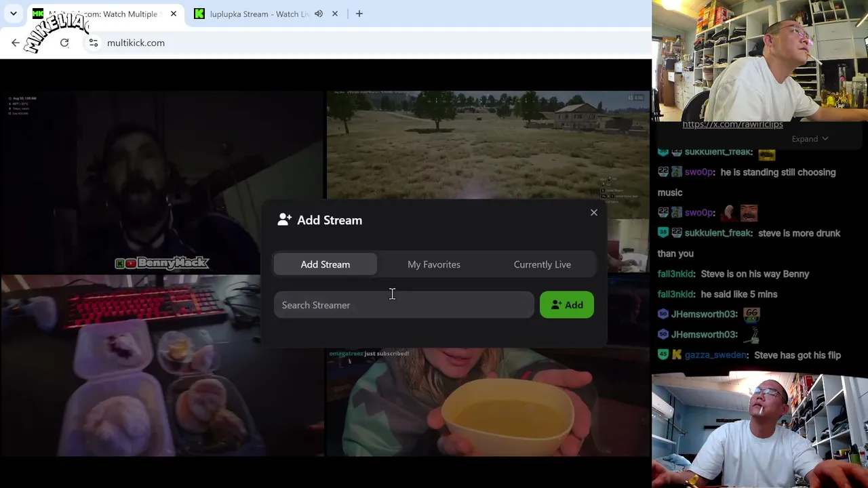Open the browser tab search dropdown
The height and width of the screenshot is (488, 868).
point(14,14)
